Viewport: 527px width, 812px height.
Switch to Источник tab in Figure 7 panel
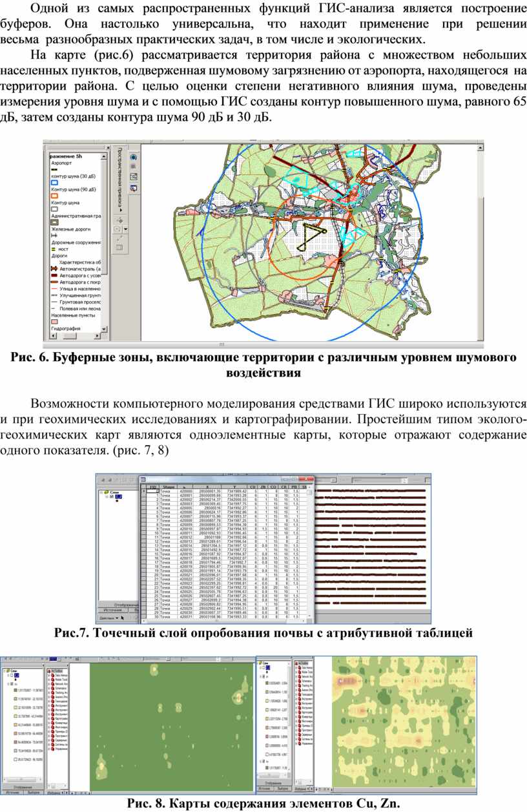113,610
